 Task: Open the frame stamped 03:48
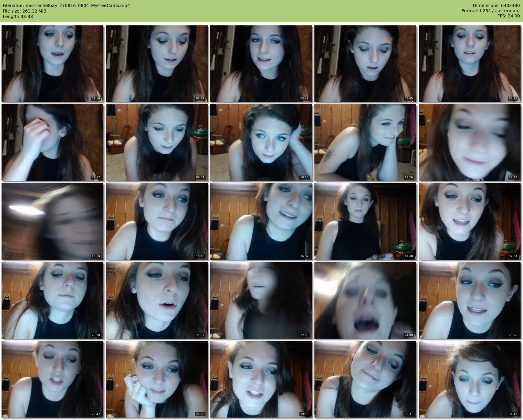click(261, 64)
